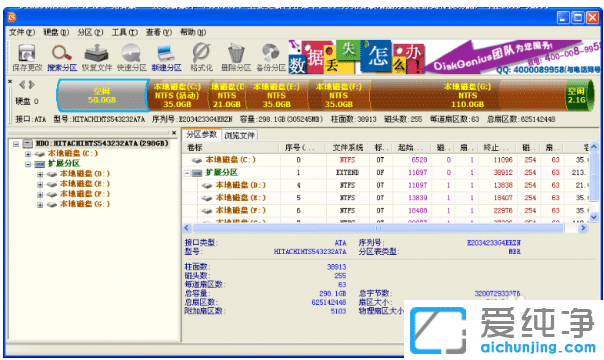The image size is (604, 360).
Task: Open the 备份分区 backup partition tool
Action: [271, 57]
